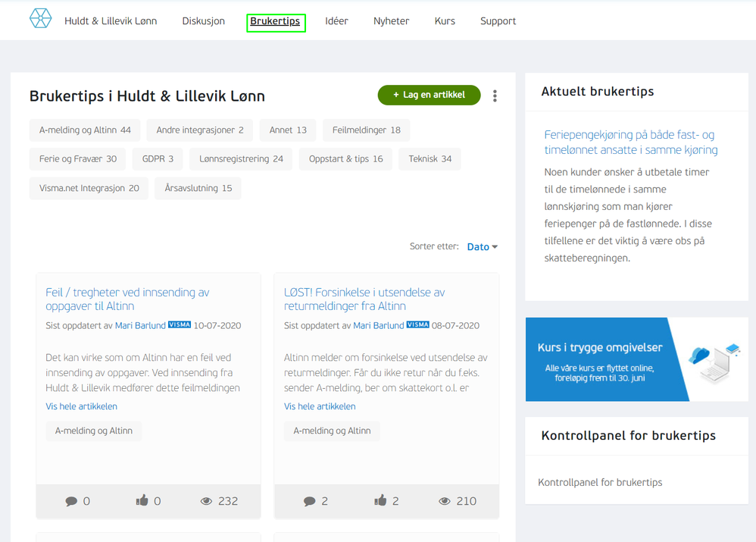Viewport: 756px width, 542px height.
Task: Click comment icon on Feil / tregheter card
Action: point(71,501)
